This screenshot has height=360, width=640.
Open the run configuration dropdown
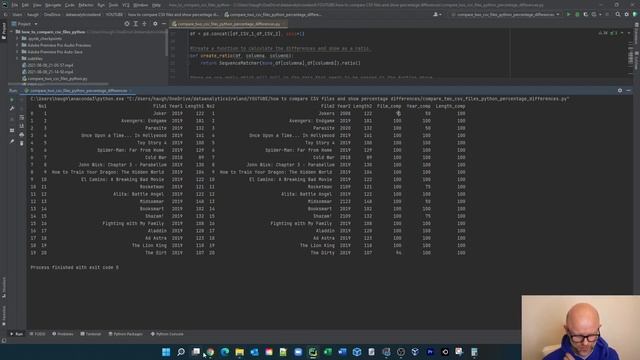505,15
